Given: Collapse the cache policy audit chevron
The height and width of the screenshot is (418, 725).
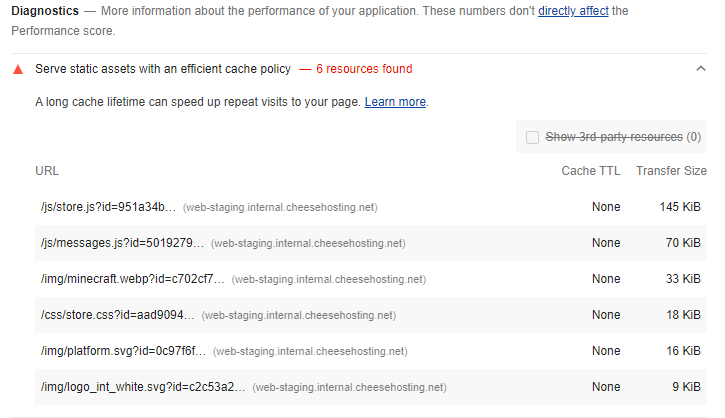Looking at the screenshot, I should (x=700, y=69).
